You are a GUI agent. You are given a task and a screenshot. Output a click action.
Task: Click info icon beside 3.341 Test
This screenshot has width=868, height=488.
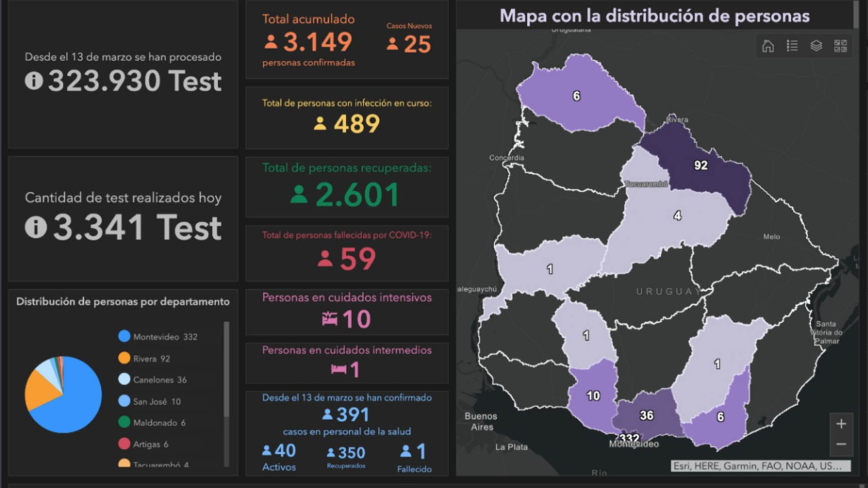coord(36,227)
